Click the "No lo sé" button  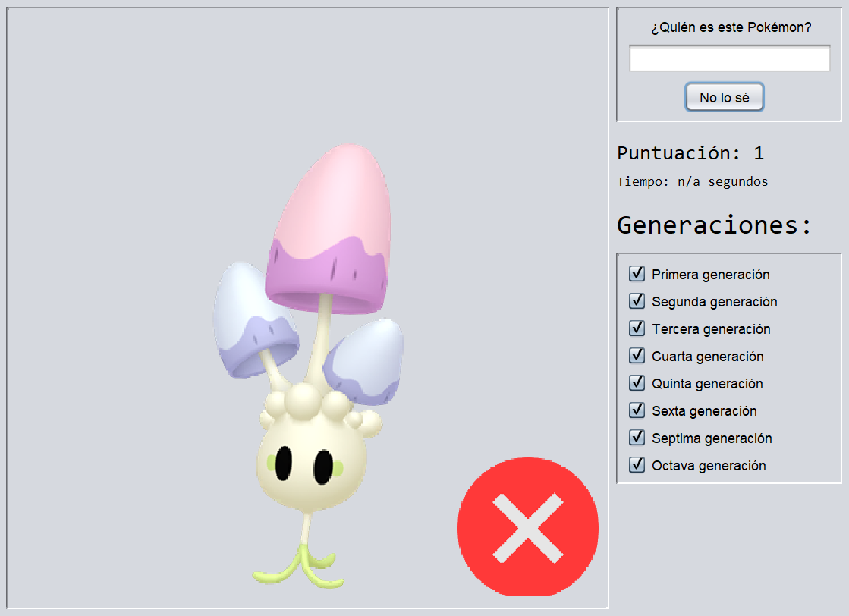tap(725, 97)
